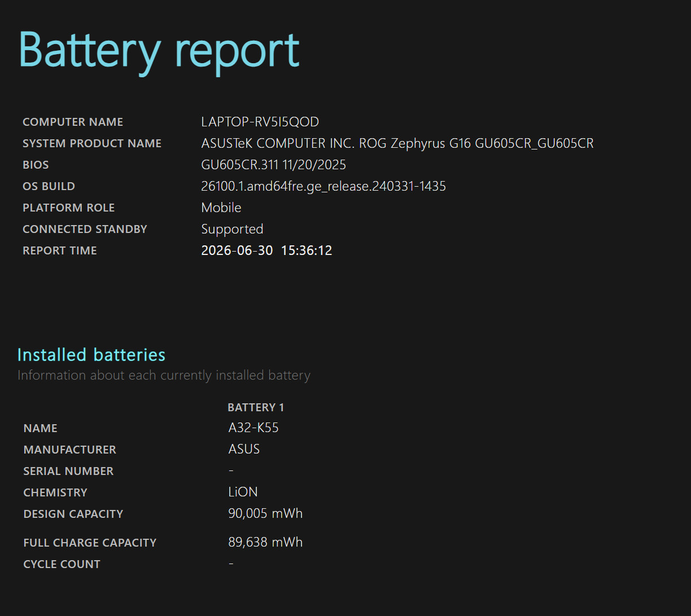Click the BIOS label
This screenshot has width=691, height=616.
(x=36, y=165)
